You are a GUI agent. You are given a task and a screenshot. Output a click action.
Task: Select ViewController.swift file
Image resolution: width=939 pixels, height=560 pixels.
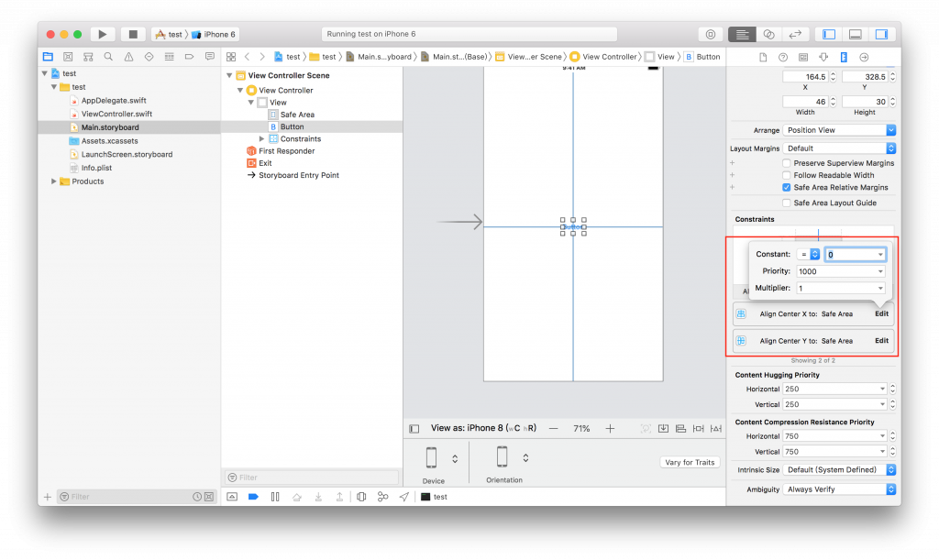116,114
